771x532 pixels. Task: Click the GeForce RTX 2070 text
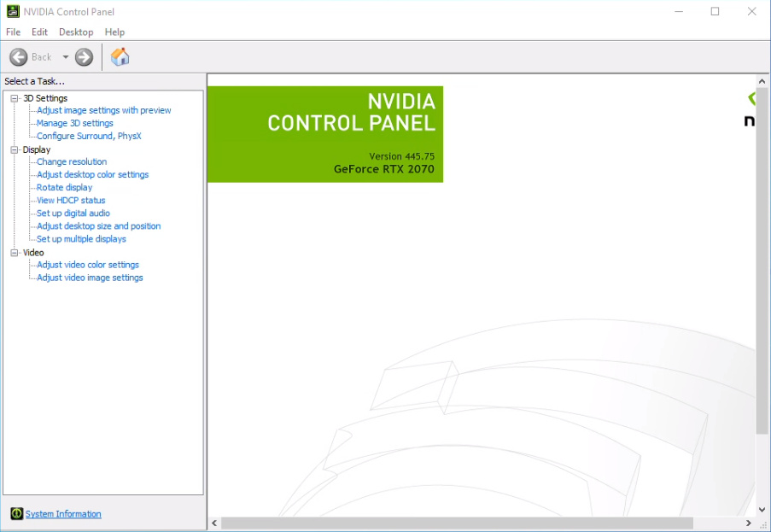pos(384,169)
